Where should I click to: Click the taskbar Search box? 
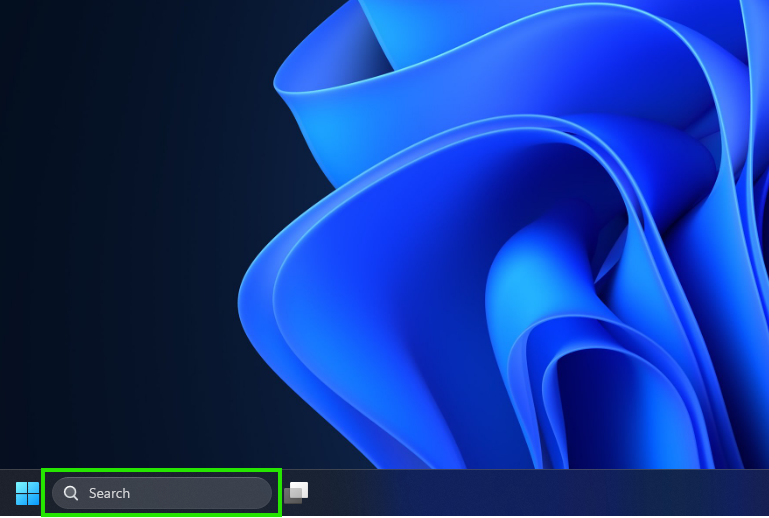[162, 493]
